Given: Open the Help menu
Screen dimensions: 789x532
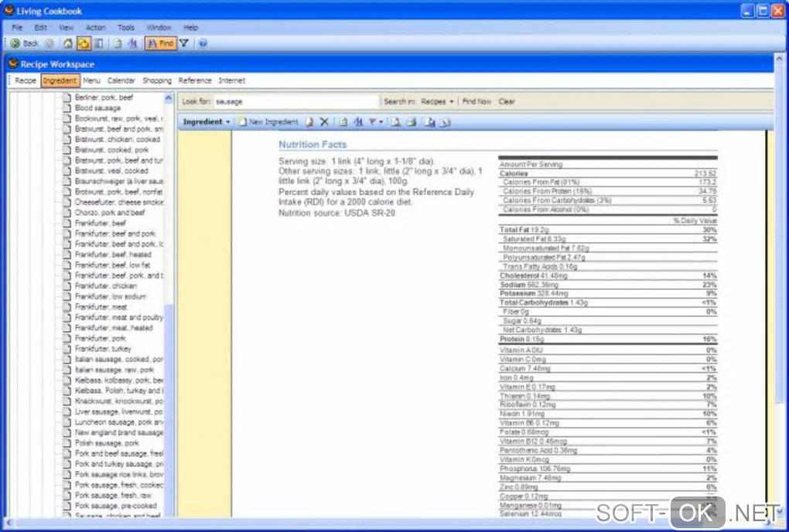Looking at the screenshot, I should tap(191, 28).
